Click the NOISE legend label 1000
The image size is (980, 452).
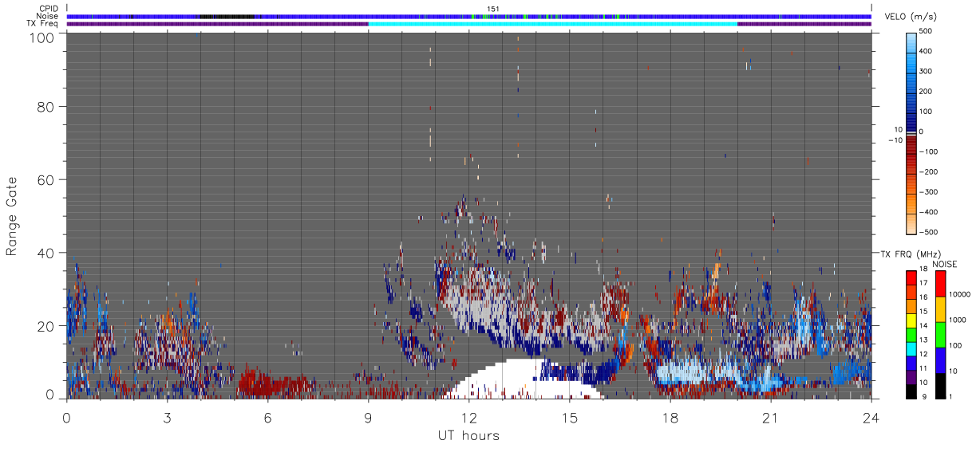pos(957,320)
